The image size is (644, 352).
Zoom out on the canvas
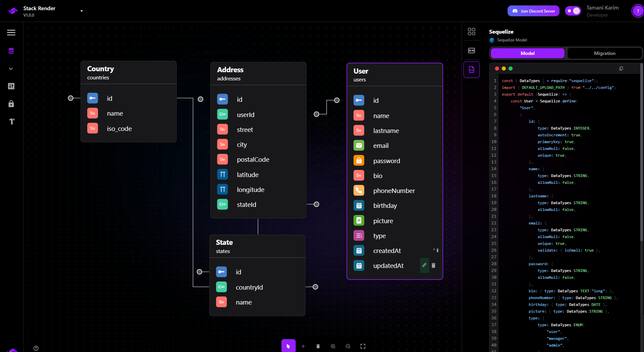coord(348,346)
